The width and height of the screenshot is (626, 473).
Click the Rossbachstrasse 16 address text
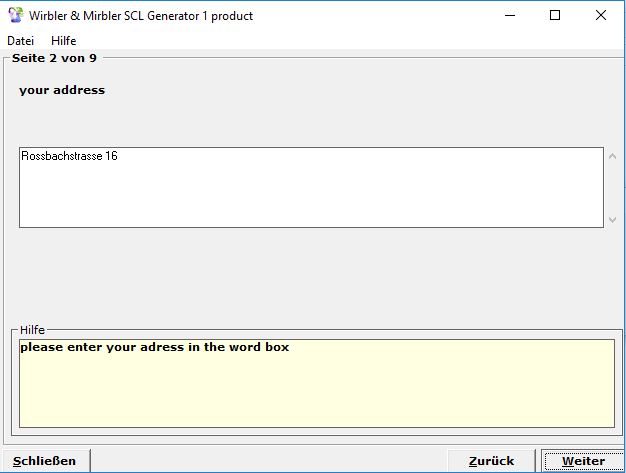[x=69, y=156]
